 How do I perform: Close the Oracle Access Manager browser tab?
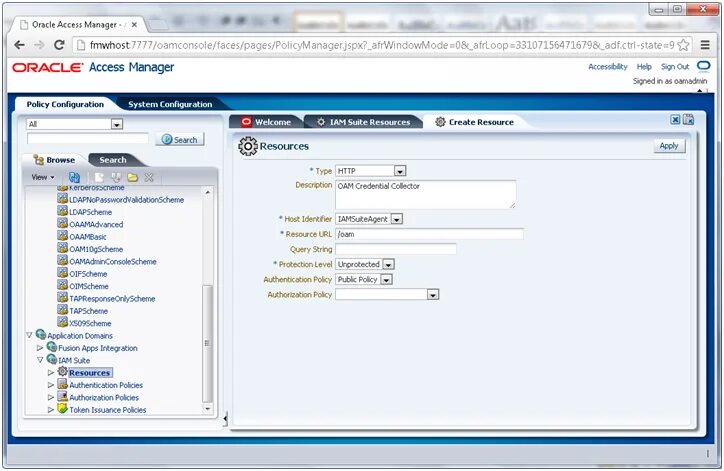(134, 24)
